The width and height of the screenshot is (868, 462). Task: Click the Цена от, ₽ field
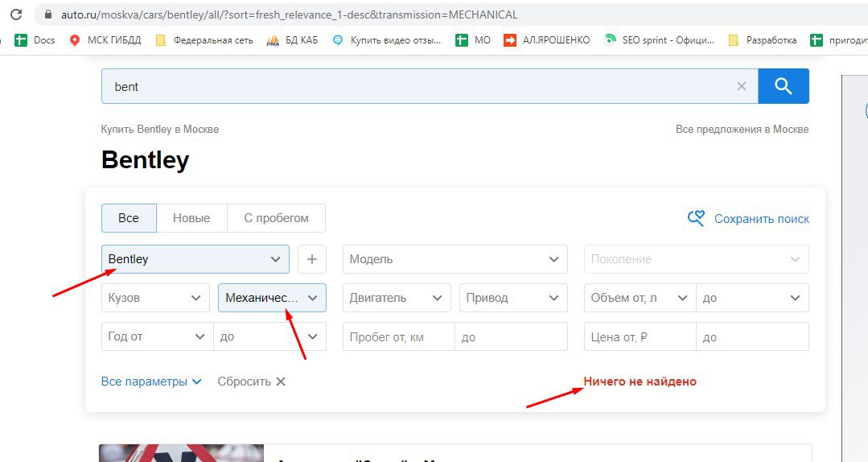coord(640,336)
